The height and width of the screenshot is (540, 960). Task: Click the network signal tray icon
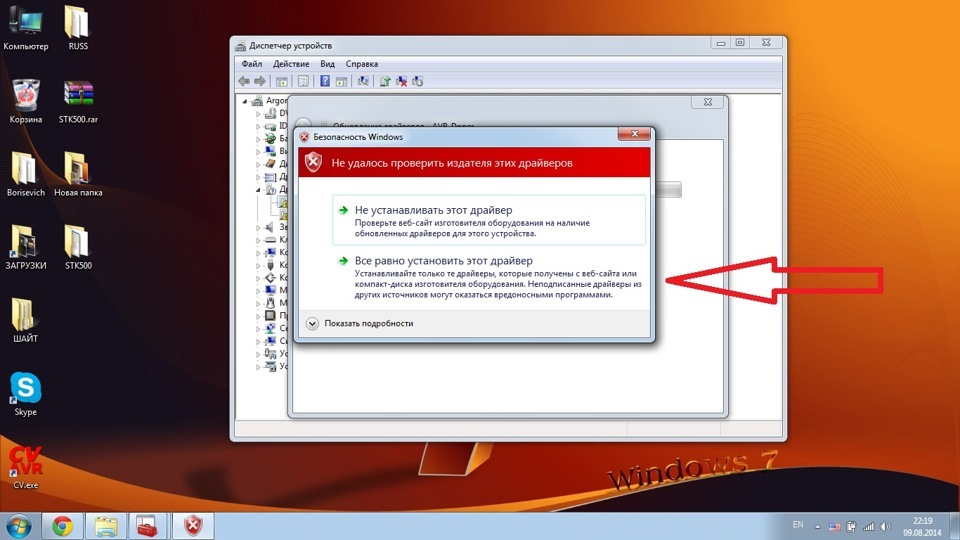pos(868,527)
